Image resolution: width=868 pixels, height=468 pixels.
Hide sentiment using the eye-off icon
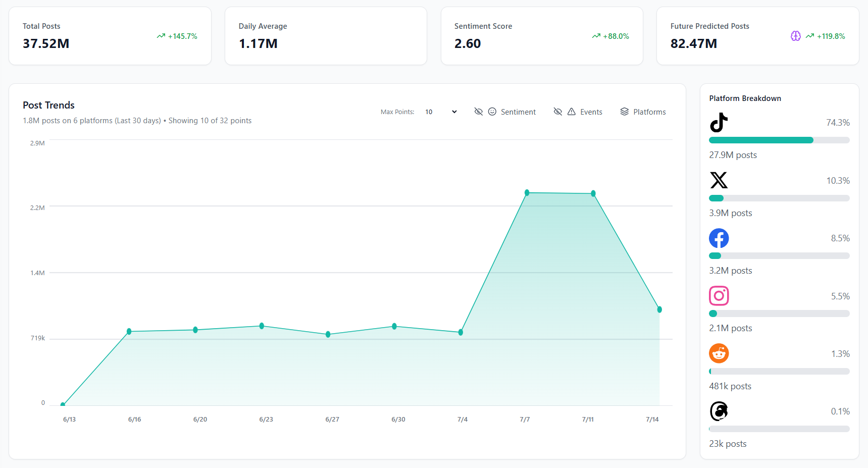click(x=478, y=112)
